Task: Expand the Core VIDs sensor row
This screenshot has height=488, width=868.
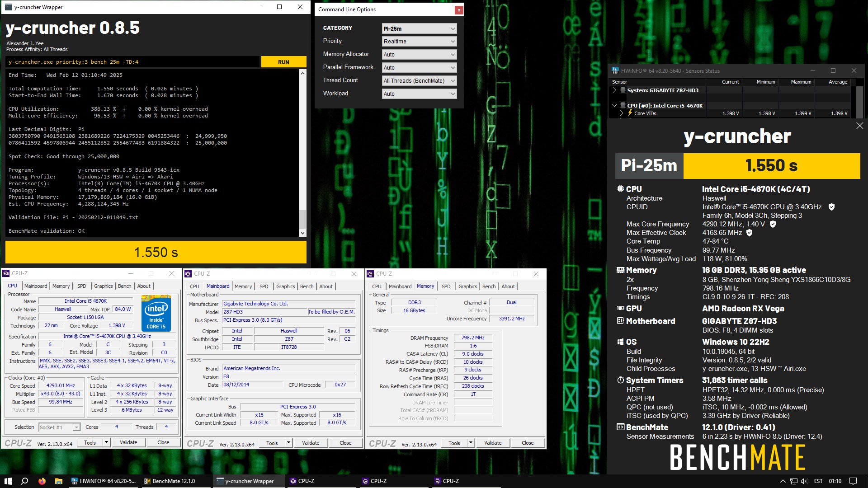Action: [622, 113]
